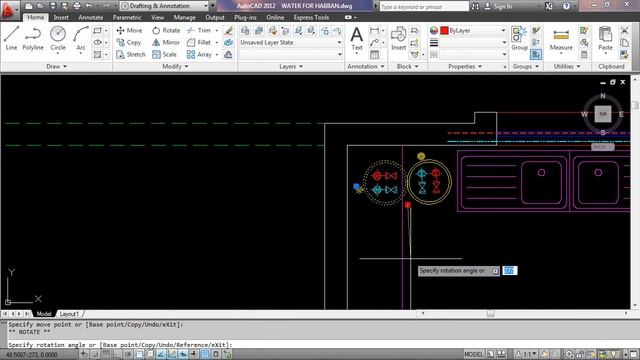Click the Help question mark button
The image size is (640, 360).
coord(567,6)
